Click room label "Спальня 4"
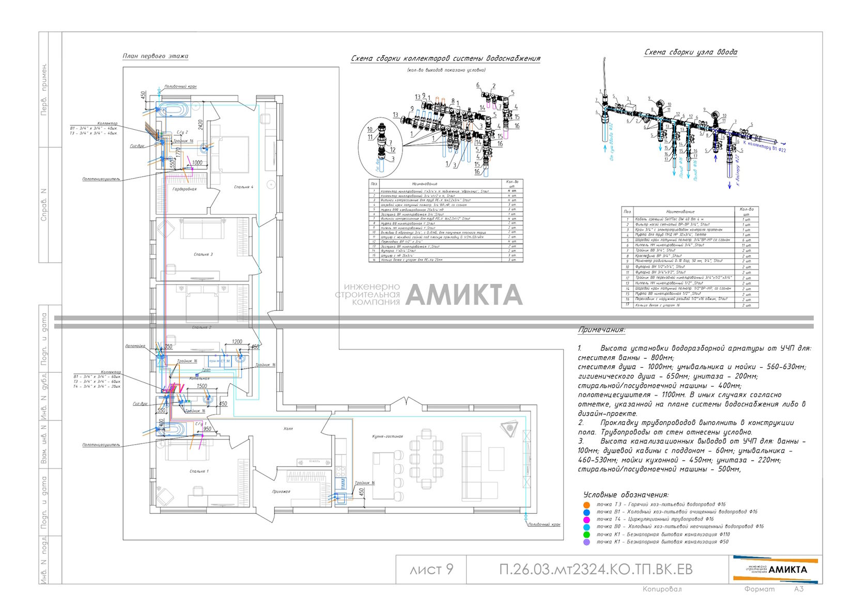The image size is (868, 613). point(244,187)
